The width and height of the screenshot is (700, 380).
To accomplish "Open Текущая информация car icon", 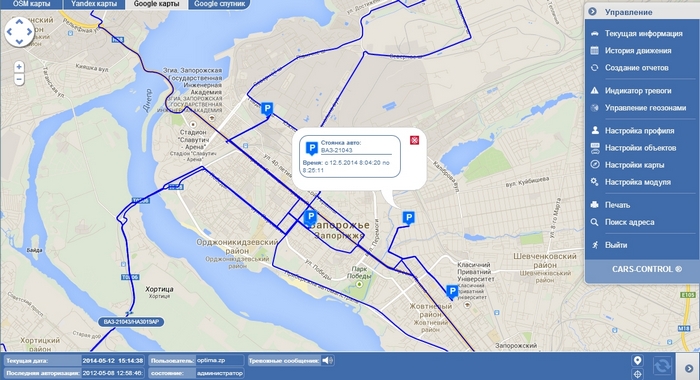I will click(594, 33).
